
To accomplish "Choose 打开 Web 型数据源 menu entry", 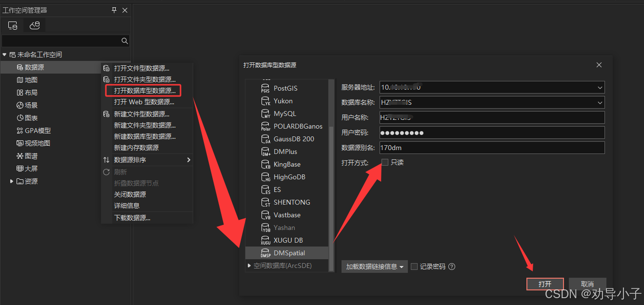I will click(x=144, y=102).
